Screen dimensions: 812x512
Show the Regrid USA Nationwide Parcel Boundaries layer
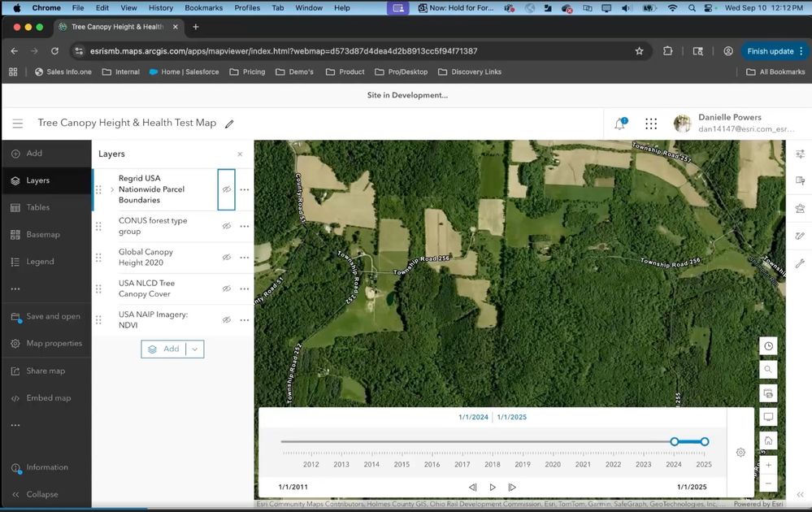(x=227, y=189)
